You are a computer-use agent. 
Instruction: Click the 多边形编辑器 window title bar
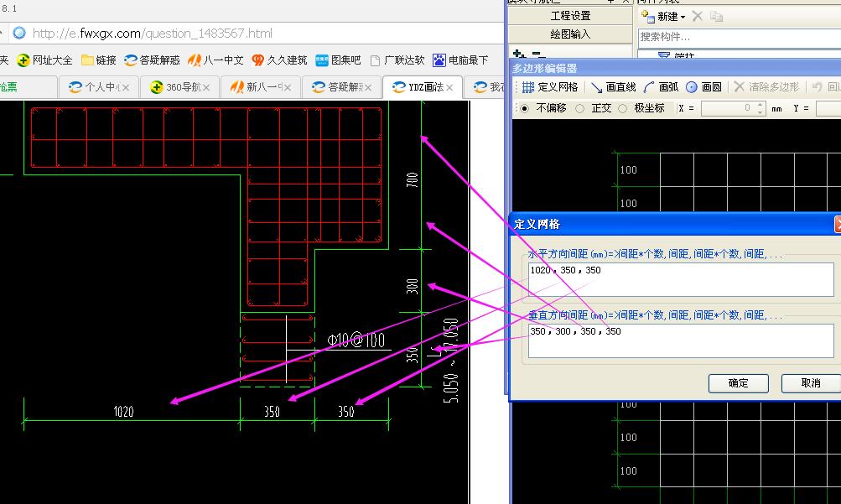675,68
